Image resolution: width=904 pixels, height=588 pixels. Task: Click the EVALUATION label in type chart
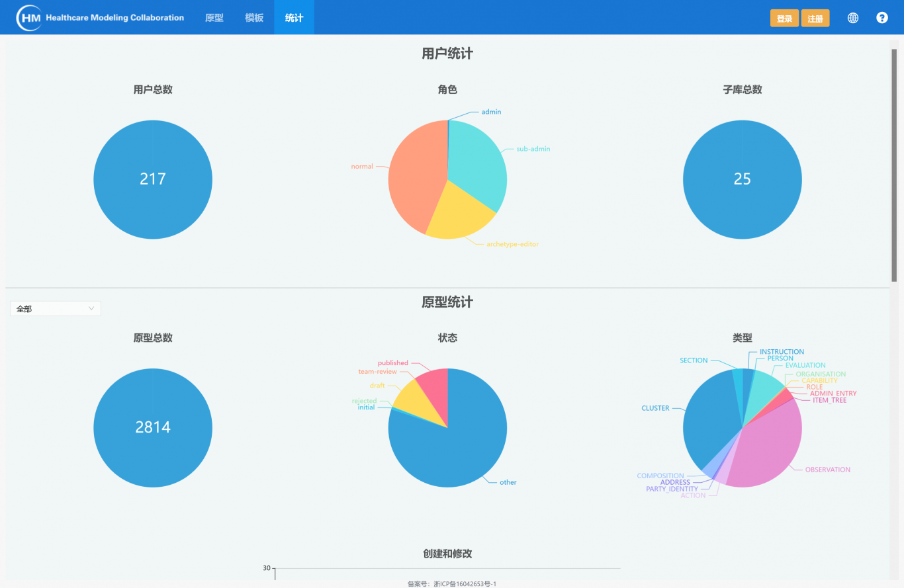tap(805, 365)
